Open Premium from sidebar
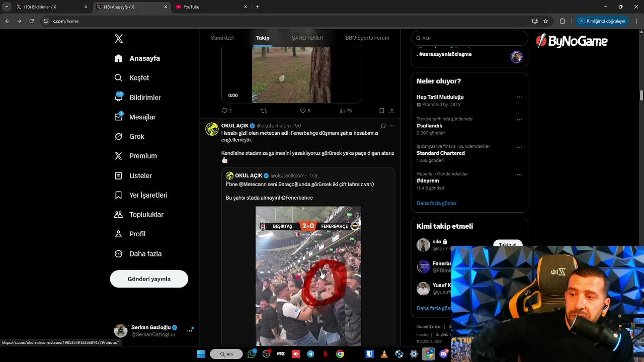644x362 pixels. (x=135, y=156)
